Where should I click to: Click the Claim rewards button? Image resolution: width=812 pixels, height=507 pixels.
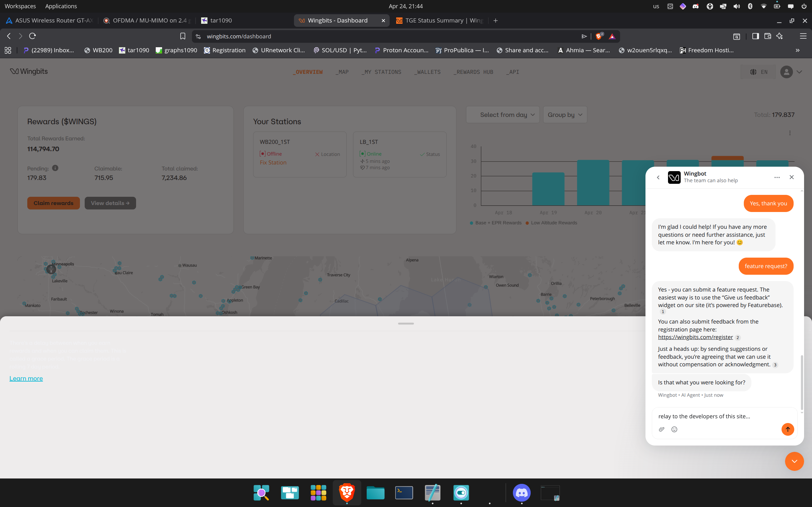pyautogui.click(x=53, y=203)
